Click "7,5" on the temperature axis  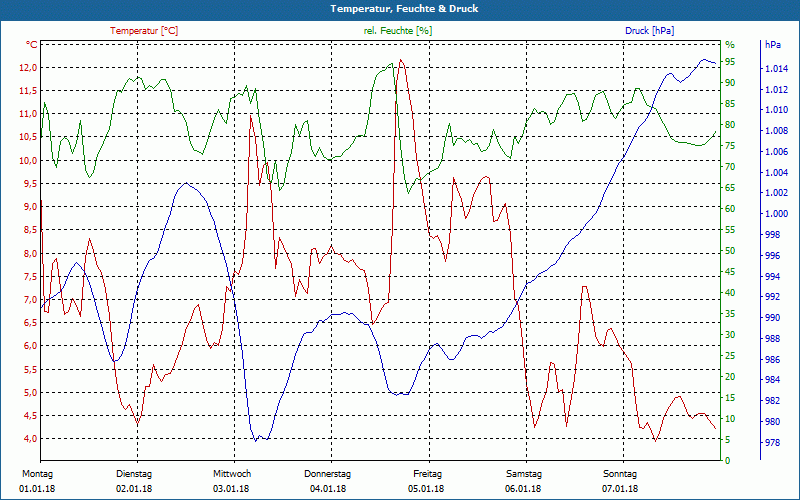(x=30, y=277)
